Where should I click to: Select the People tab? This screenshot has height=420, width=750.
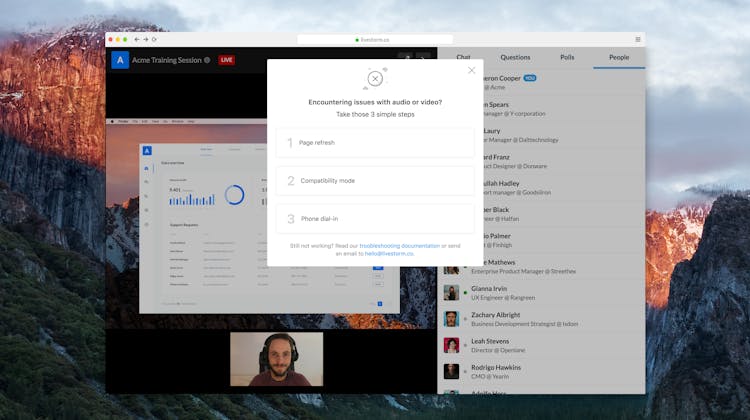(619, 58)
